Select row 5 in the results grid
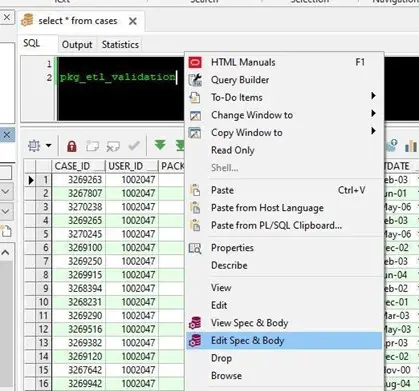Image resolution: width=419 pixels, height=391 pixels. 46,234
